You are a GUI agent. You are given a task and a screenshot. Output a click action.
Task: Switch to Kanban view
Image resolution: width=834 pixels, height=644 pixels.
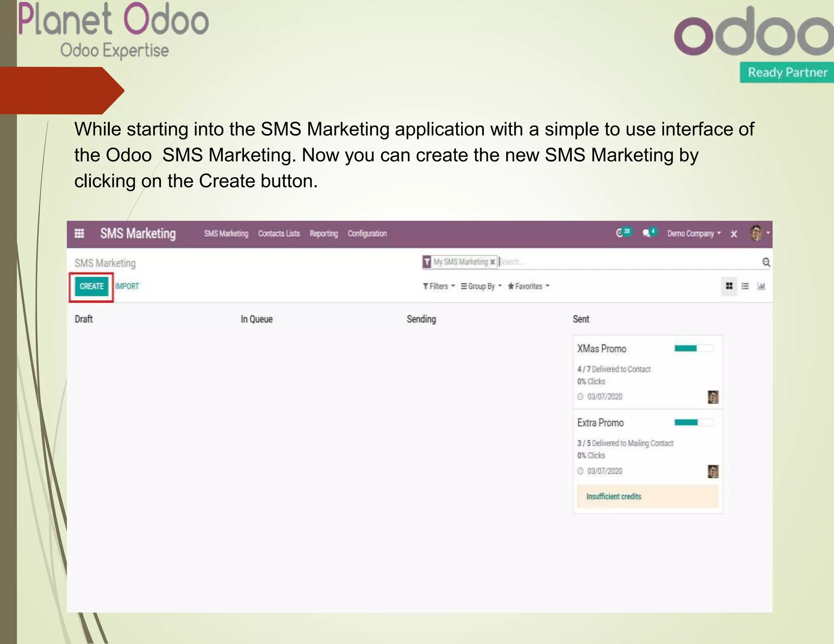[729, 286]
